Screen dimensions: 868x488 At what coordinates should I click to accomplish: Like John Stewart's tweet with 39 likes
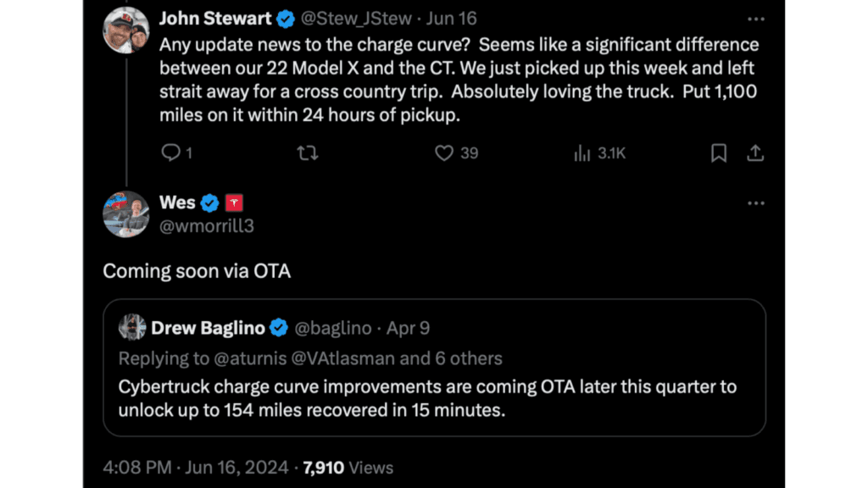444,152
